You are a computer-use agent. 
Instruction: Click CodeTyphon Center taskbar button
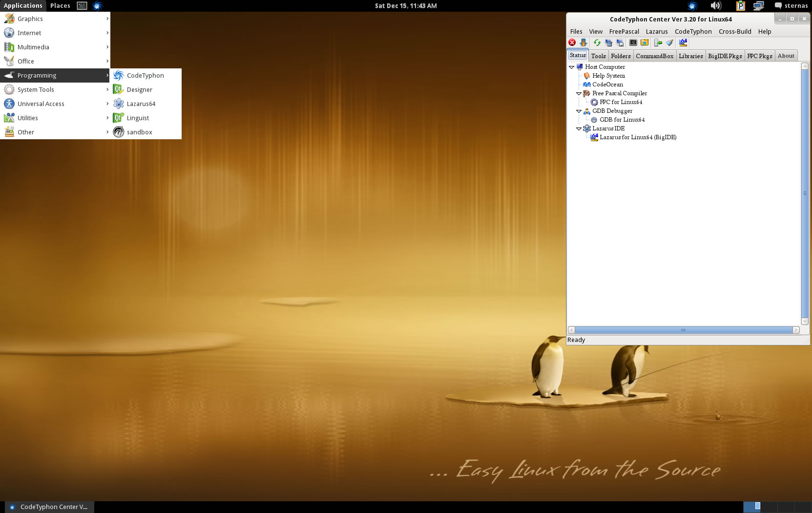[49, 507]
